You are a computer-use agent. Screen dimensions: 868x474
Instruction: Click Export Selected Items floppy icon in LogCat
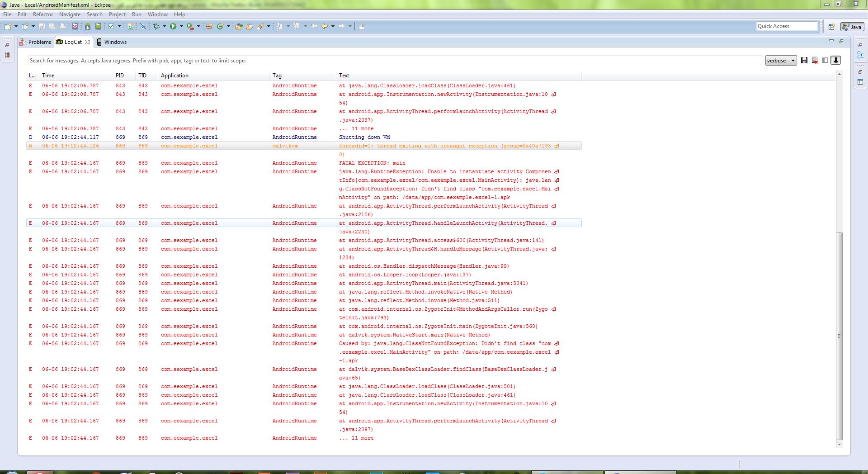(x=804, y=60)
